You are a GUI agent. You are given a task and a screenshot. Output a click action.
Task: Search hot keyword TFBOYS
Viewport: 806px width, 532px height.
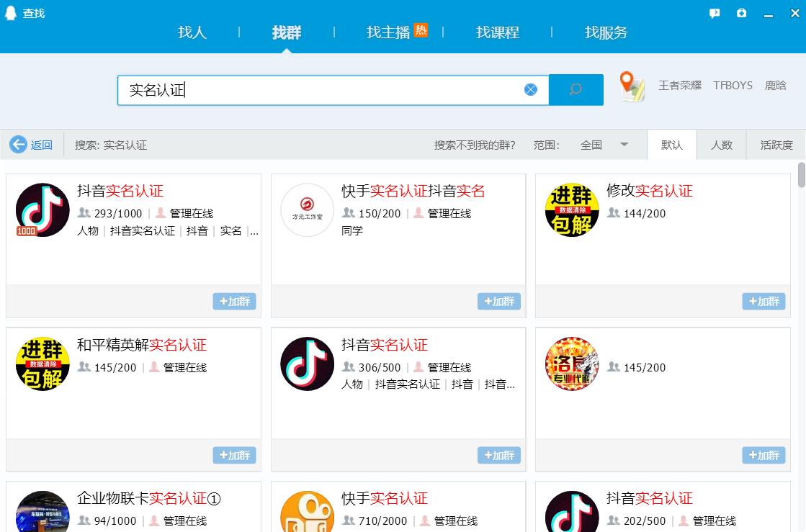pos(732,85)
